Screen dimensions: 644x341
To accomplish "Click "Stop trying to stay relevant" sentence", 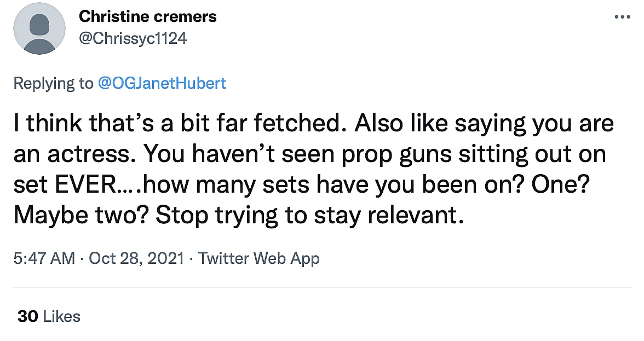I will point(310,216).
